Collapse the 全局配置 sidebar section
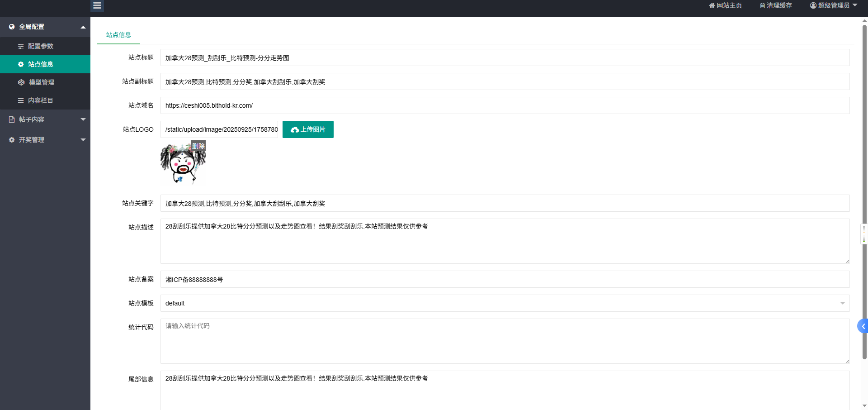868x410 pixels. [x=83, y=27]
